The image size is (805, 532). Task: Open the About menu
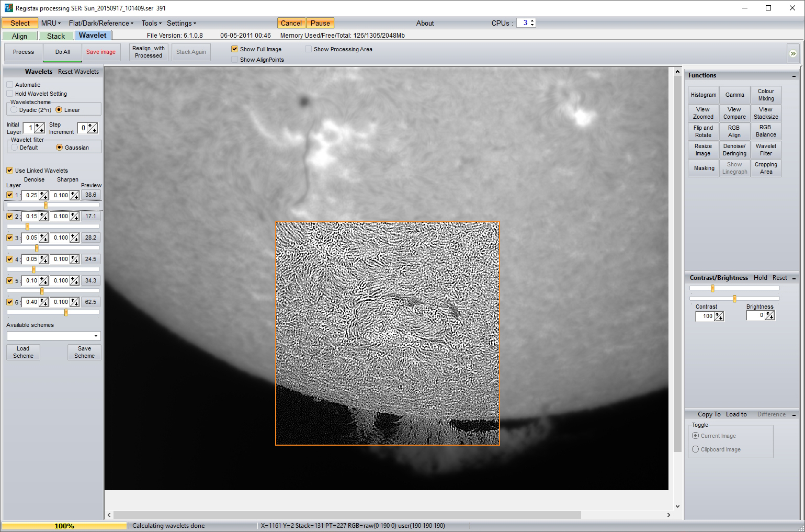coord(425,23)
